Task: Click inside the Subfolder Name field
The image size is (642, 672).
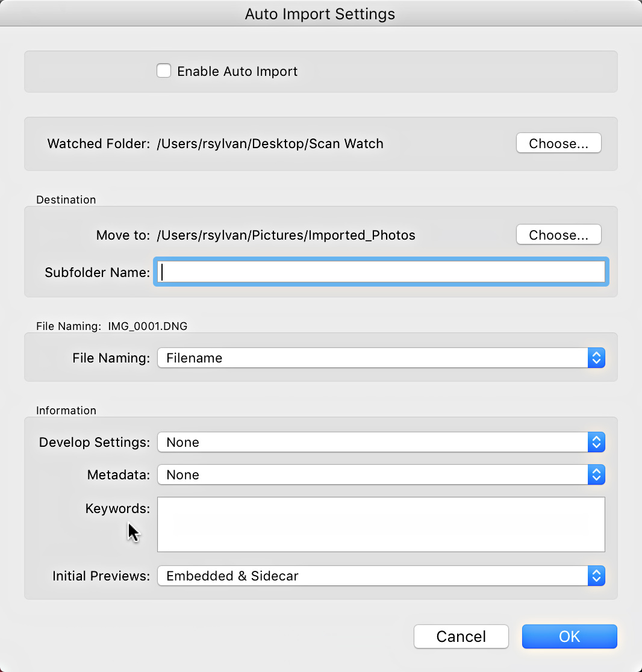Action: 379,272
